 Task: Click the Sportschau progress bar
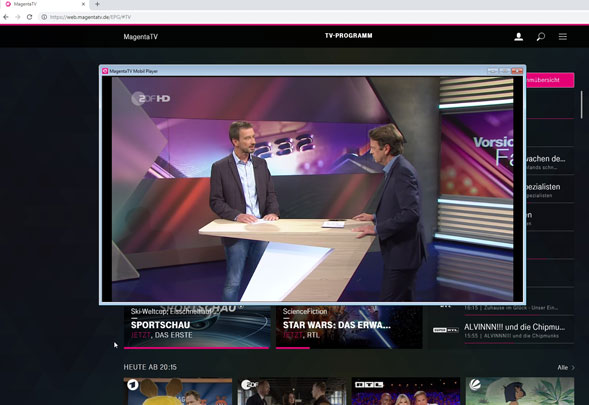point(197,348)
